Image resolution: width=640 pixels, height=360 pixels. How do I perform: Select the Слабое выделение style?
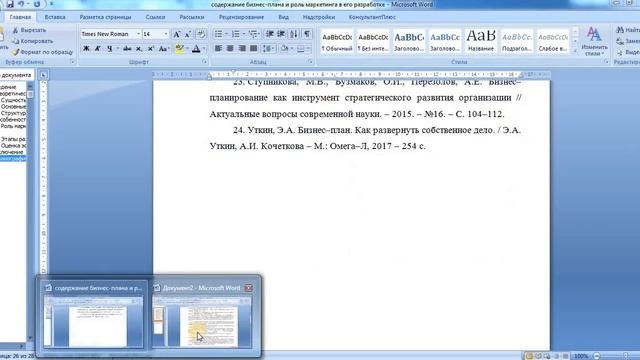553,42
